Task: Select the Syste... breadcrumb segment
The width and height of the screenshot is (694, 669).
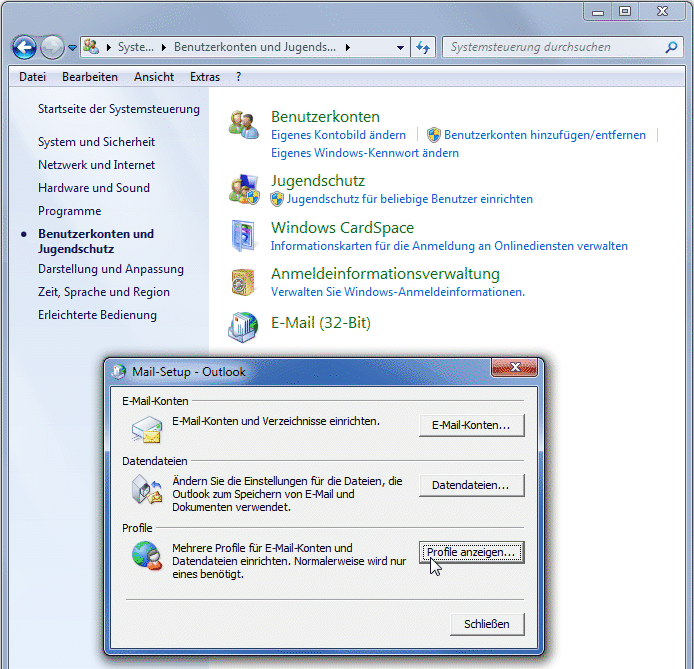Action: 136,47
